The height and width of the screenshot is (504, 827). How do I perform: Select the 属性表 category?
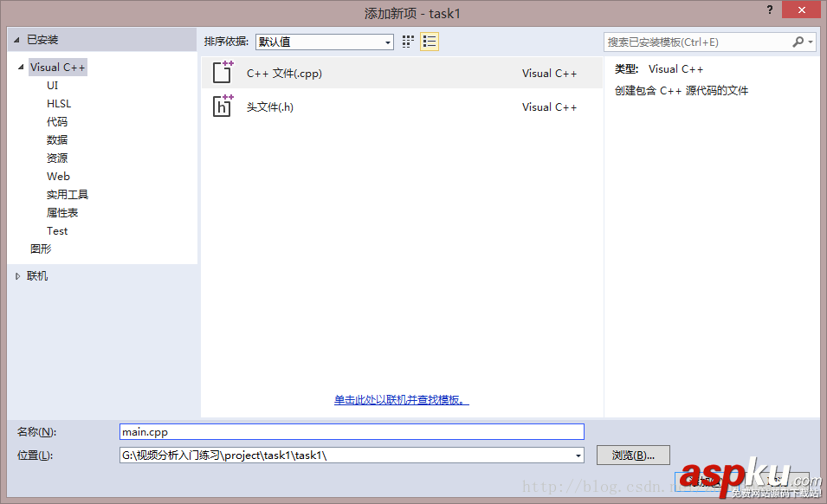coord(62,213)
